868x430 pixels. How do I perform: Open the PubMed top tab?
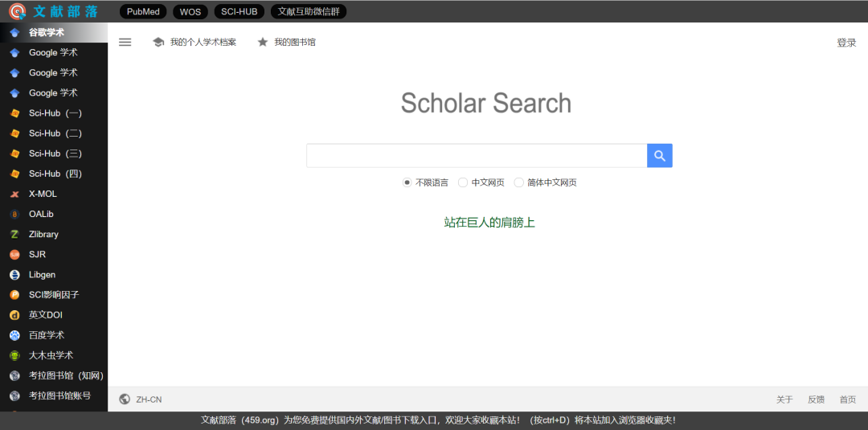click(143, 11)
